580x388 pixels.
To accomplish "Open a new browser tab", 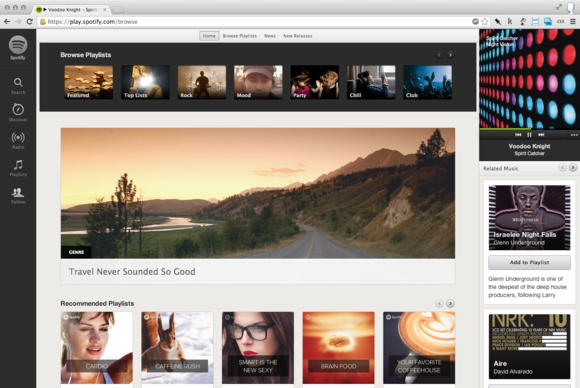I will tap(118, 9).
